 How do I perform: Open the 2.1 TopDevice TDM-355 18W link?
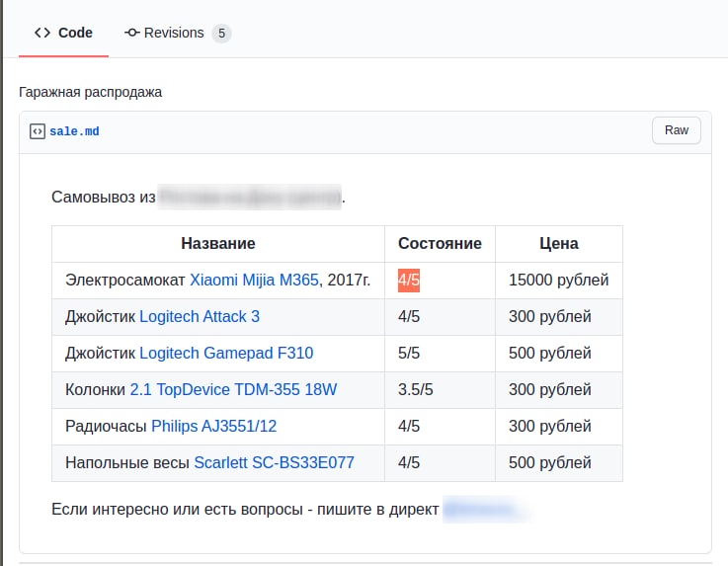(x=233, y=389)
